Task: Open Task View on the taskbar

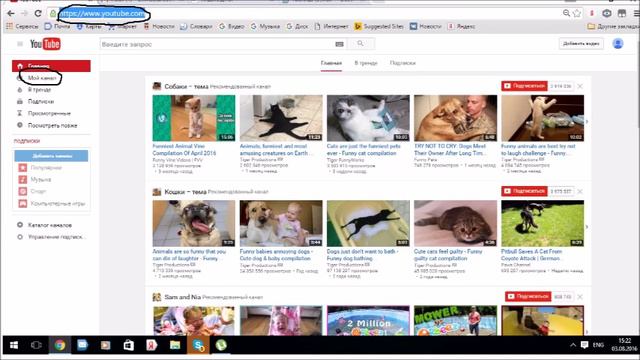Action: click(36, 345)
